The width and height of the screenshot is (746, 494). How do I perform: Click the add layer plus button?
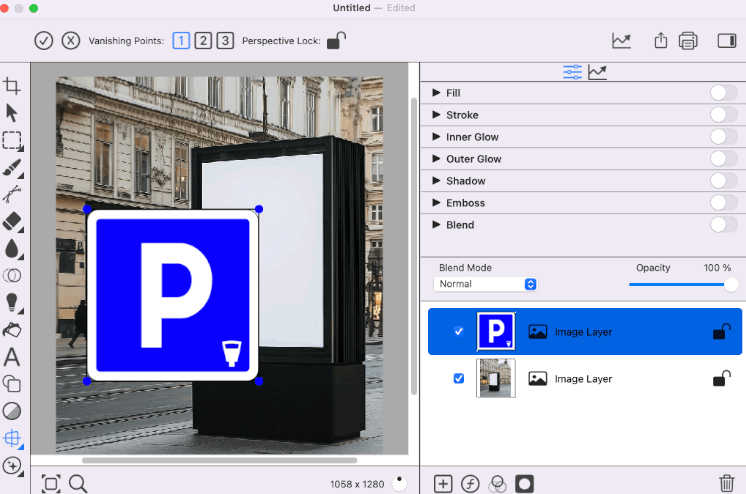pyautogui.click(x=443, y=483)
